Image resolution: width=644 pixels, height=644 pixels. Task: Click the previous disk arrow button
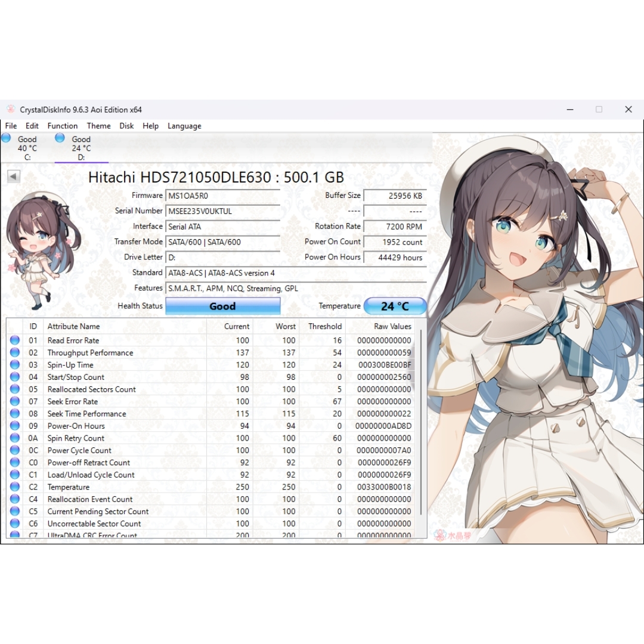14,177
